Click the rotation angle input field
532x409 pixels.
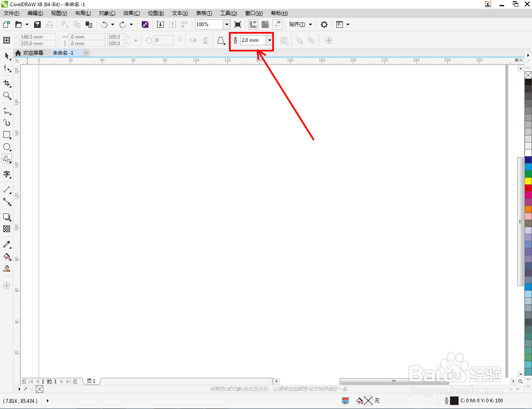pyautogui.click(x=163, y=40)
